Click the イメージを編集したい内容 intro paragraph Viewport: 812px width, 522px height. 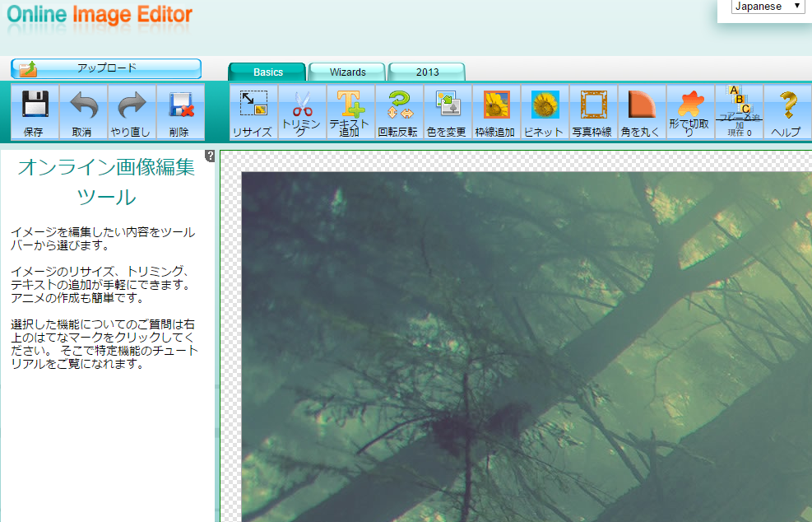coord(103,239)
